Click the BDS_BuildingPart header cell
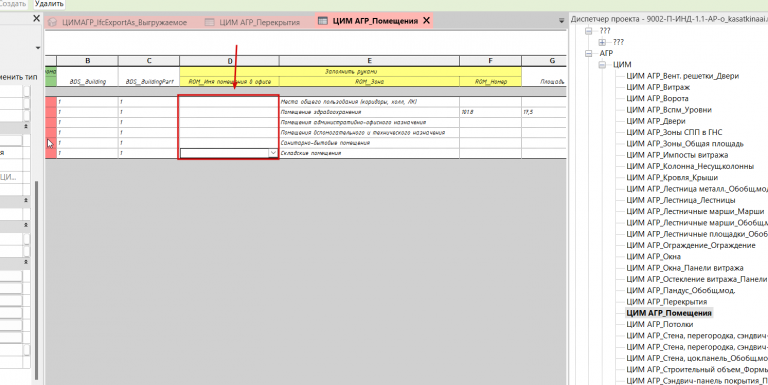This screenshot has width=768, height=385. [x=149, y=81]
